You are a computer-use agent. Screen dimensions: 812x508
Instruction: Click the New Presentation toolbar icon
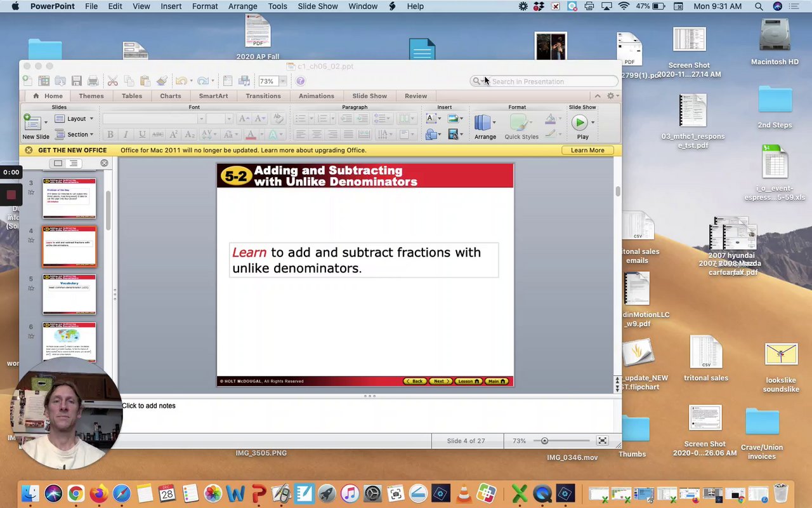[27, 81]
